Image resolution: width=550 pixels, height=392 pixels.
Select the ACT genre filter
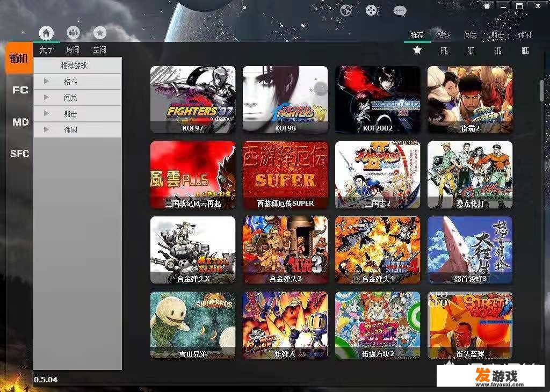pyautogui.click(x=471, y=51)
